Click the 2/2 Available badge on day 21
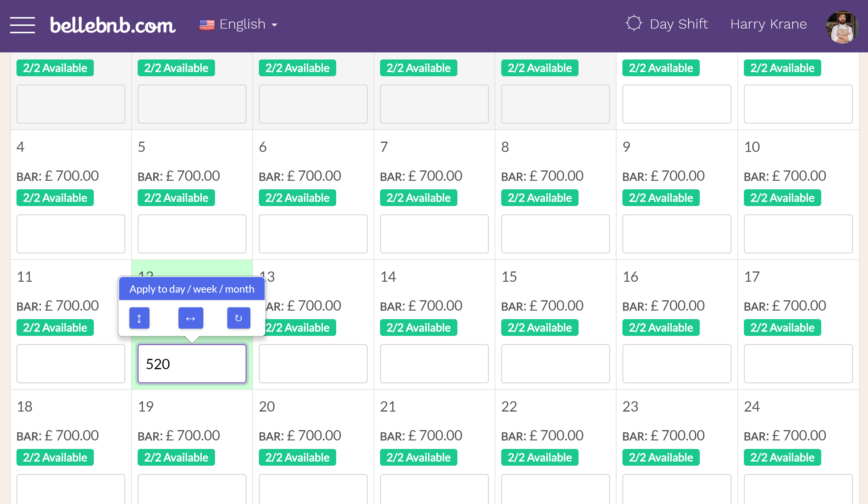868x504 pixels. pyautogui.click(x=419, y=457)
